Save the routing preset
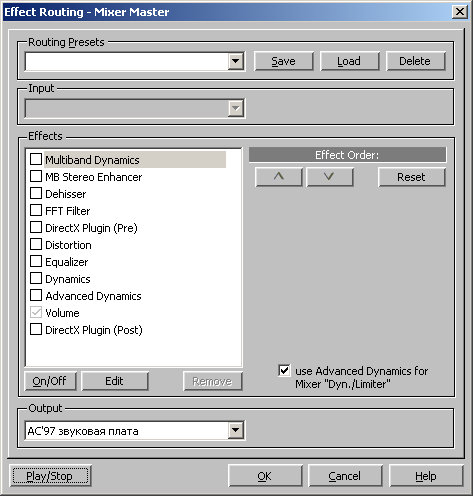The image size is (473, 496). point(284,61)
